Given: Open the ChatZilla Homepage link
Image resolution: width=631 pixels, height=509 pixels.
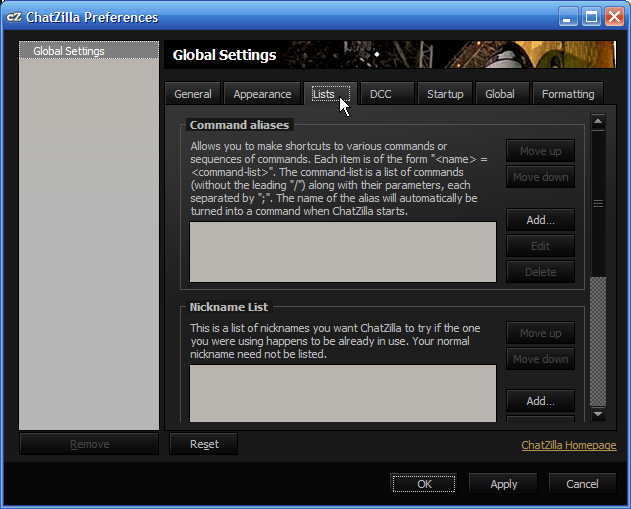Looking at the screenshot, I should [x=569, y=445].
